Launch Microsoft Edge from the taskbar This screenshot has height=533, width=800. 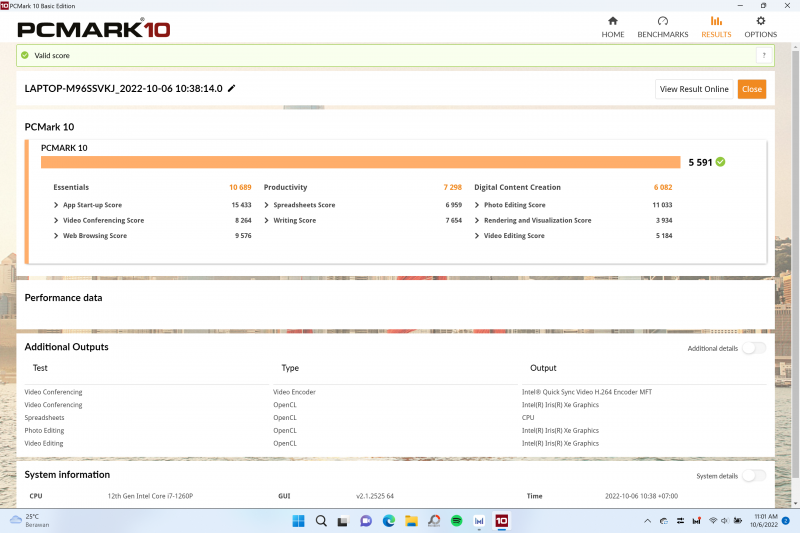click(x=389, y=521)
